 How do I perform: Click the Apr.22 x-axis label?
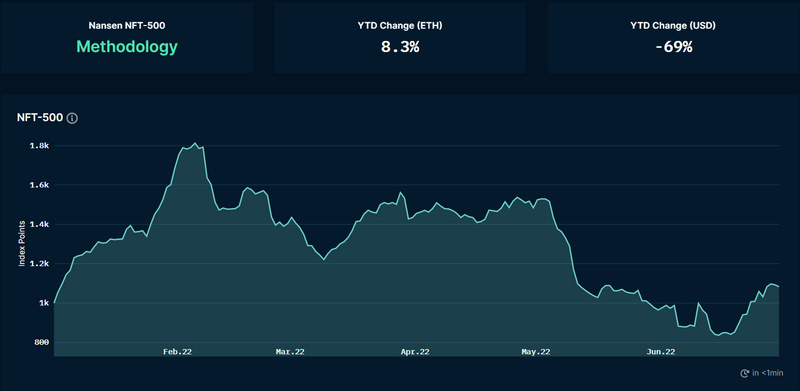[x=415, y=352]
